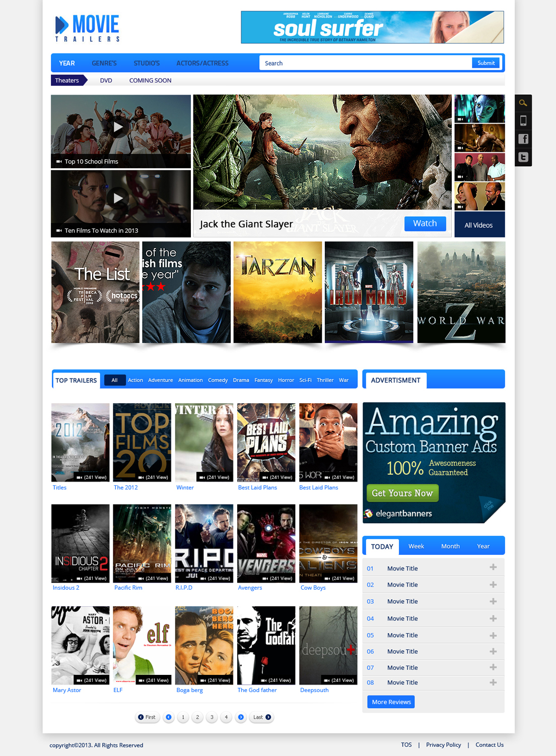Select page 1 in pagination

pos(183,717)
